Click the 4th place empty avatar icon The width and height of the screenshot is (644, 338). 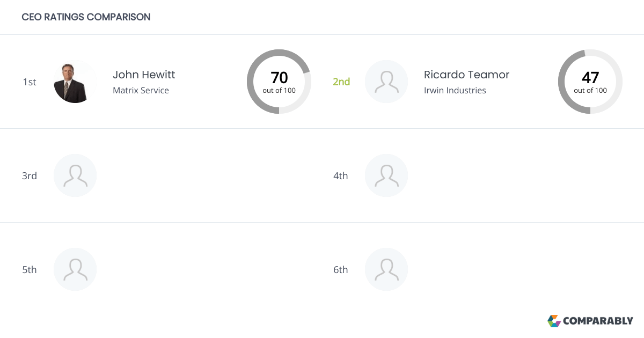[386, 175]
